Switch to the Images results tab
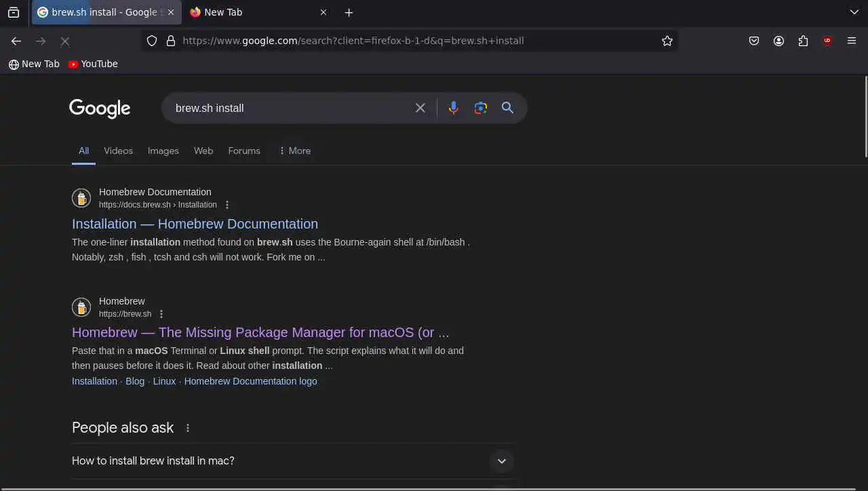This screenshot has width=868, height=491. coord(163,151)
